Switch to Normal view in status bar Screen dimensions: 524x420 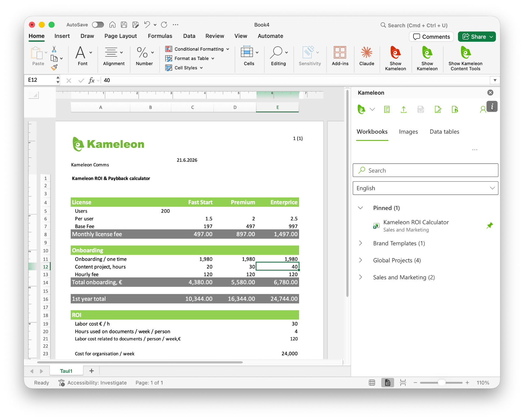[372, 383]
